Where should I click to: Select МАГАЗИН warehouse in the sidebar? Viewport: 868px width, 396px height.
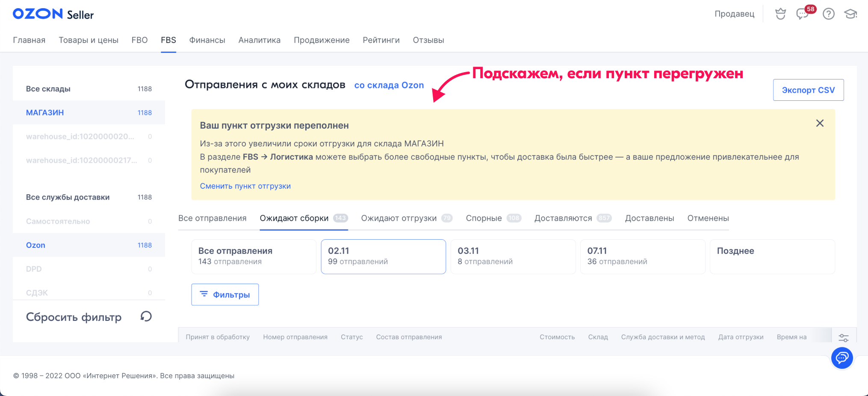(45, 113)
